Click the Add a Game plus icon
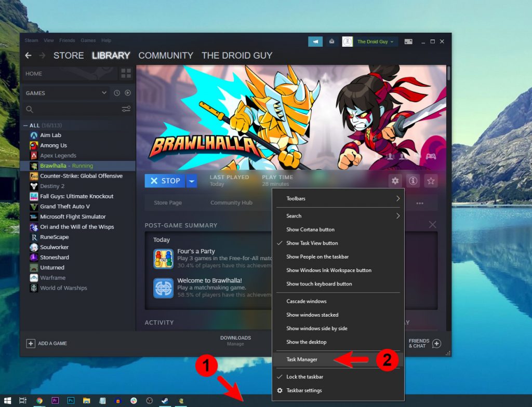The image size is (532, 407). click(x=31, y=343)
